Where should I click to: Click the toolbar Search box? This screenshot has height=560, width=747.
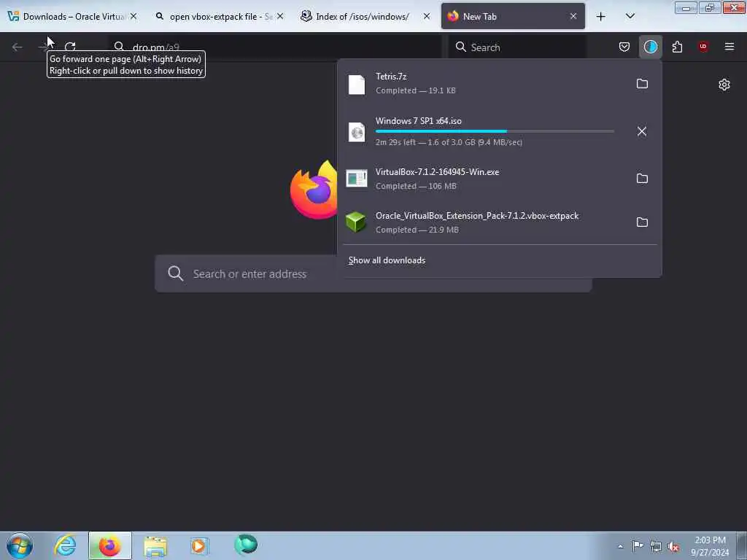tap(517, 47)
